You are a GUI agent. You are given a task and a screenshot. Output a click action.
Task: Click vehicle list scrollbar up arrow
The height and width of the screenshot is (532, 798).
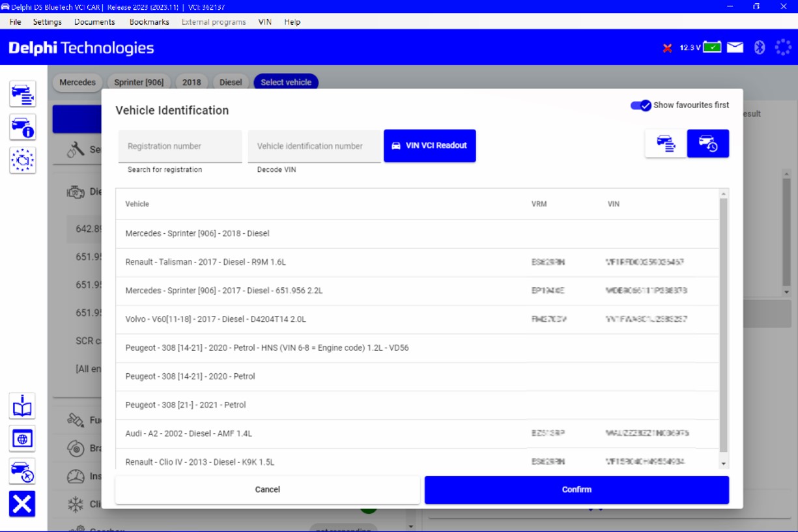[723, 194]
